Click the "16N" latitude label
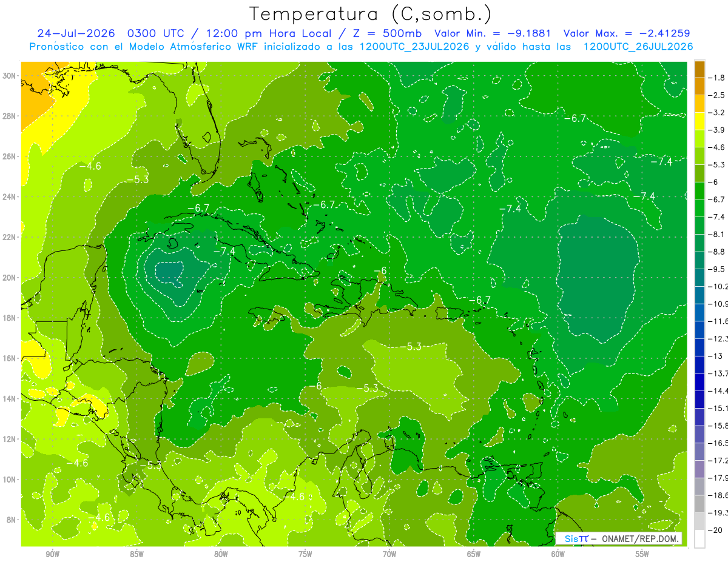The height and width of the screenshot is (562, 728). 10,358
